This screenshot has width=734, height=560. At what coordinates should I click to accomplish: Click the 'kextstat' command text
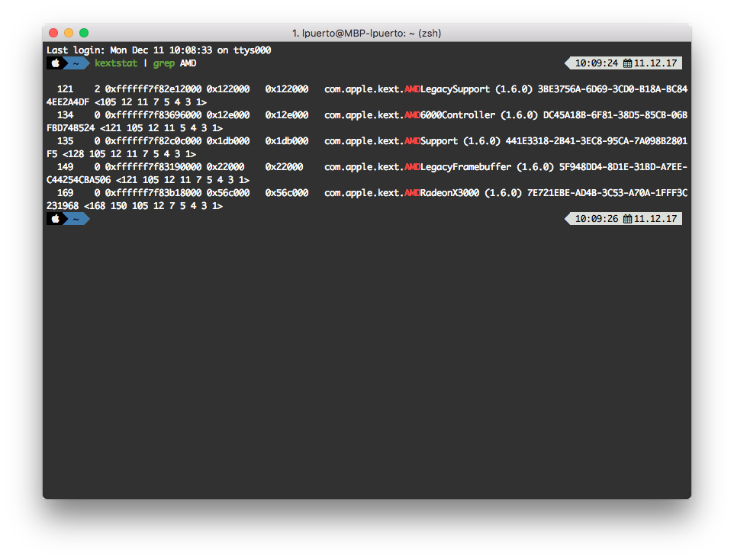coord(116,63)
